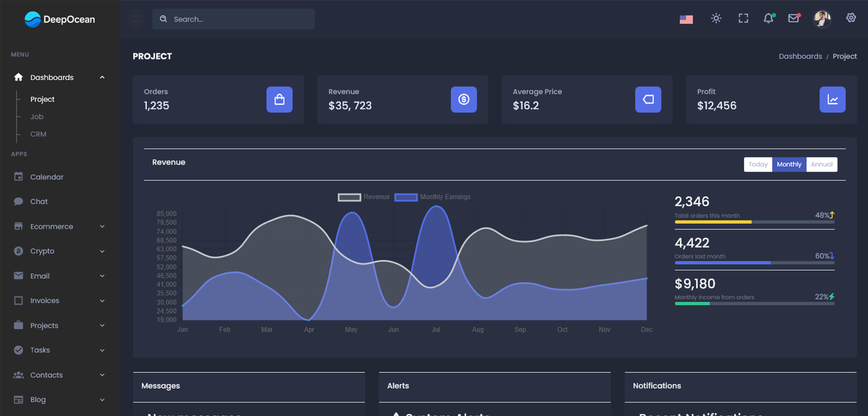Click the Chat bubble sidebar icon
This screenshot has height=416, width=868.
[x=18, y=201]
